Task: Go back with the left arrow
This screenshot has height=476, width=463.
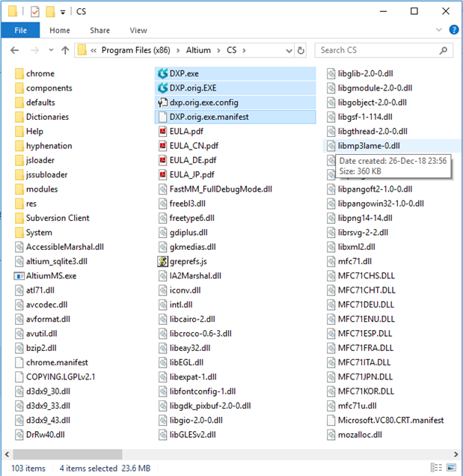Action: click(14, 50)
